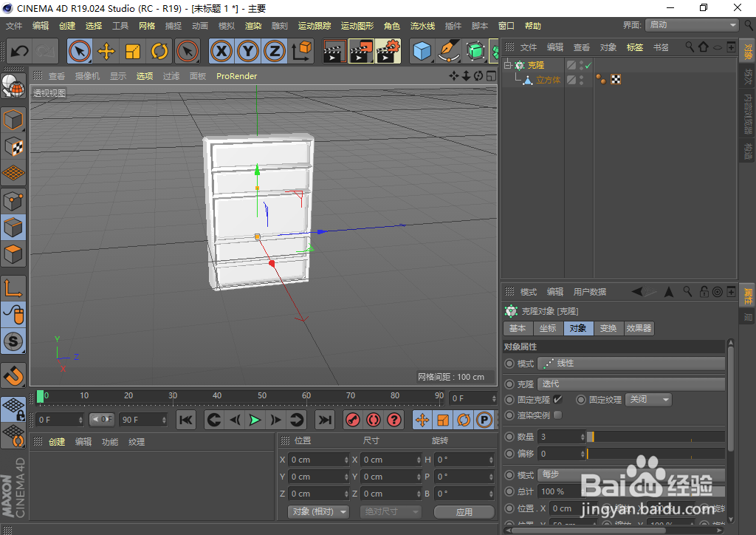The width and height of the screenshot is (756, 535).
Task: Switch to the 效果器 attribute tab
Action: [x=638, y=328]
